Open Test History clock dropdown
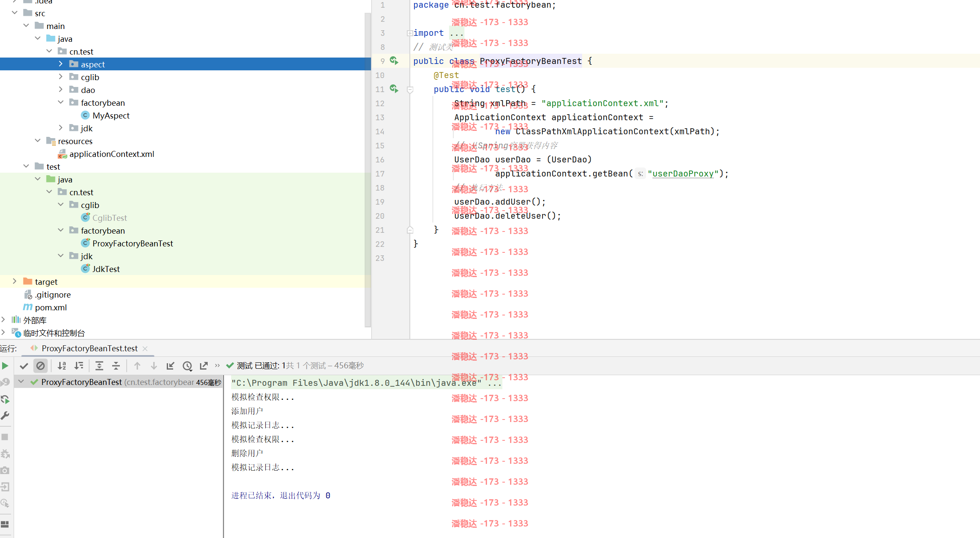Image resolution: width=980 pixels, height=538 pixels. (187, 366)
